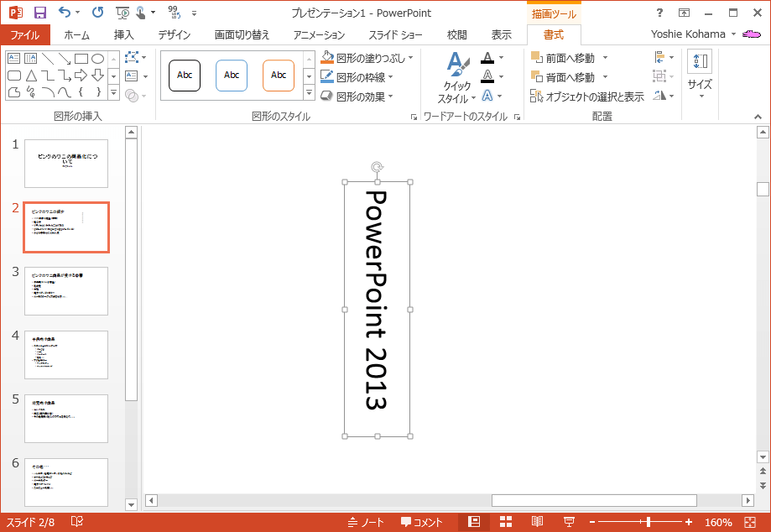Screen dimensions: 771x532
Task: Switch to ホーム tab
Action: pyautogui.click(x=76, y=35)
